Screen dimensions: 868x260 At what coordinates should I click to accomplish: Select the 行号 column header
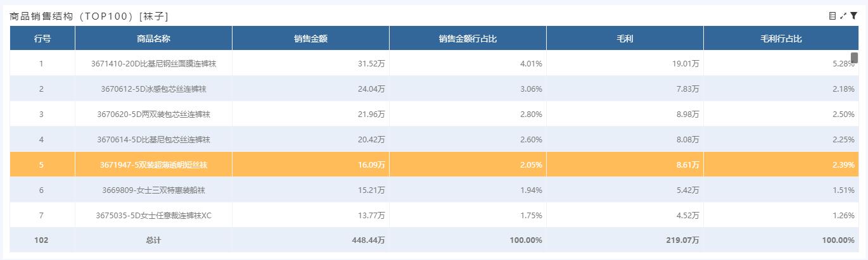pos(42,39)
